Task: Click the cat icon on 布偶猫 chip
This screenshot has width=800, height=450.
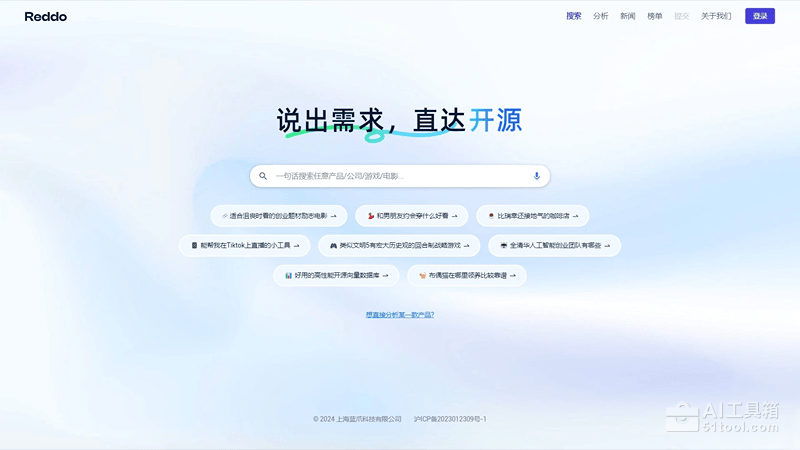Action: [422, 275]
